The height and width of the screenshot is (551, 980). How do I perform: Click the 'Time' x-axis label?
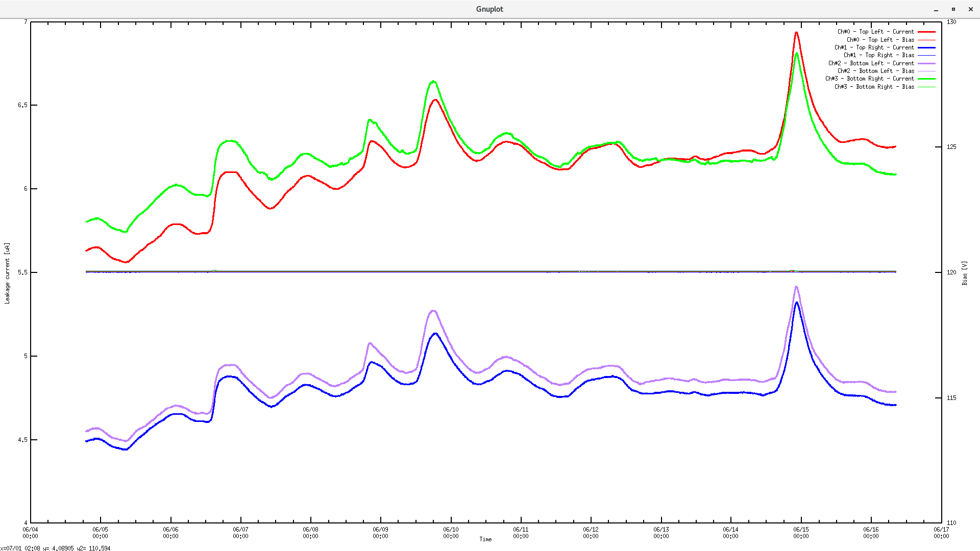(485, 539)
